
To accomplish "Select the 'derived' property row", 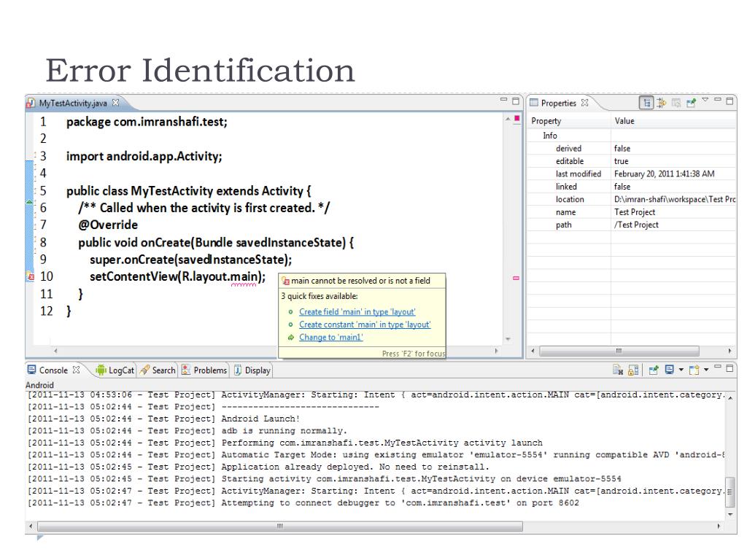I will tap(632, 148).
